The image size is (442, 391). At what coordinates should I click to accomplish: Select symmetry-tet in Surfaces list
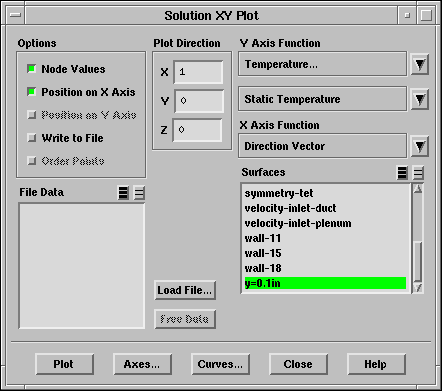[325, 193]
